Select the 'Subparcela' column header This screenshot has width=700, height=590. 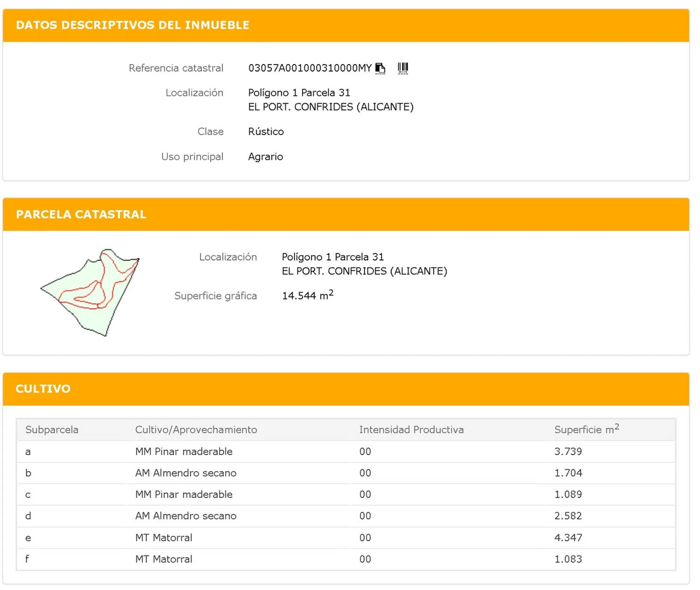(x=52, y=430)
